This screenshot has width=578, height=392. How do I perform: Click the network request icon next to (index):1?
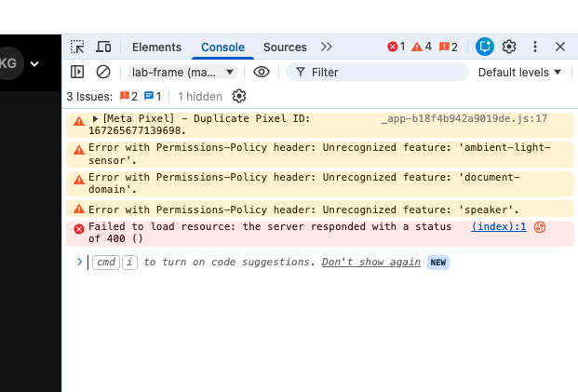tap(540, 227)
